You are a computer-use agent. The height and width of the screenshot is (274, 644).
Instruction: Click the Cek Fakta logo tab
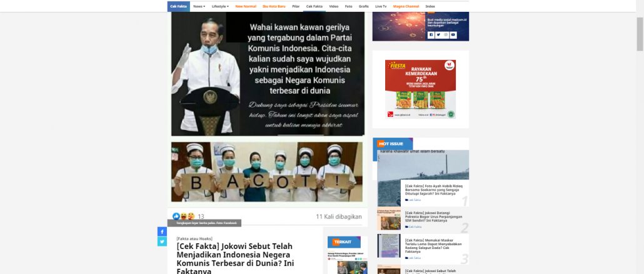point(179,6)
